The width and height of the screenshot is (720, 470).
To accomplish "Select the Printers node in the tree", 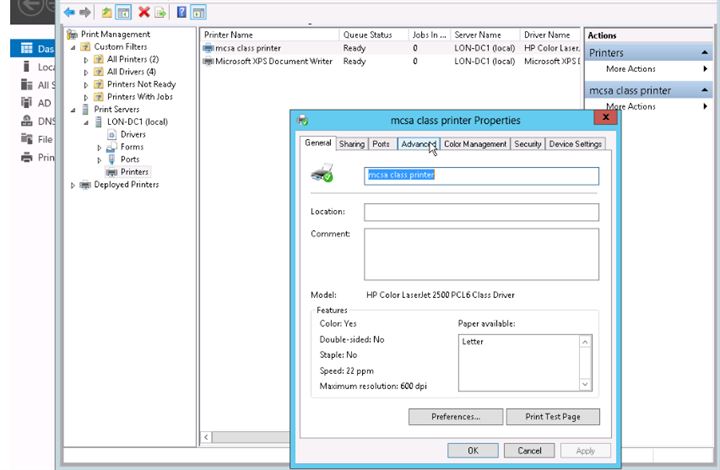I will tap(134, 172).
